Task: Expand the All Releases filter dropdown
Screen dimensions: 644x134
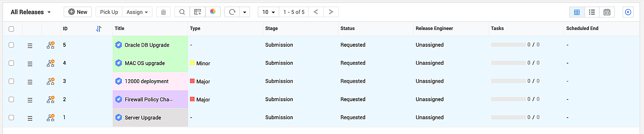Action: click(x=31, y=12)
